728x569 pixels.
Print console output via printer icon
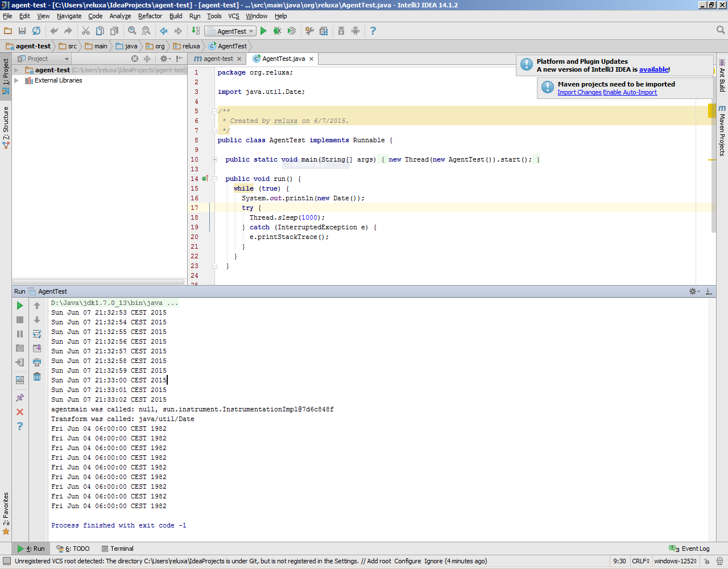click(x=37, y=362)
